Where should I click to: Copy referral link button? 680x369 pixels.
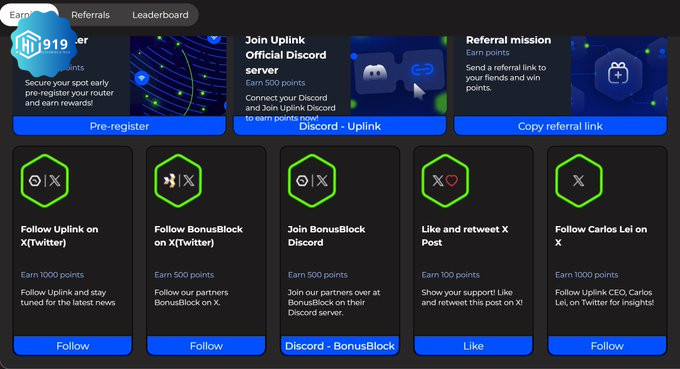560,126
